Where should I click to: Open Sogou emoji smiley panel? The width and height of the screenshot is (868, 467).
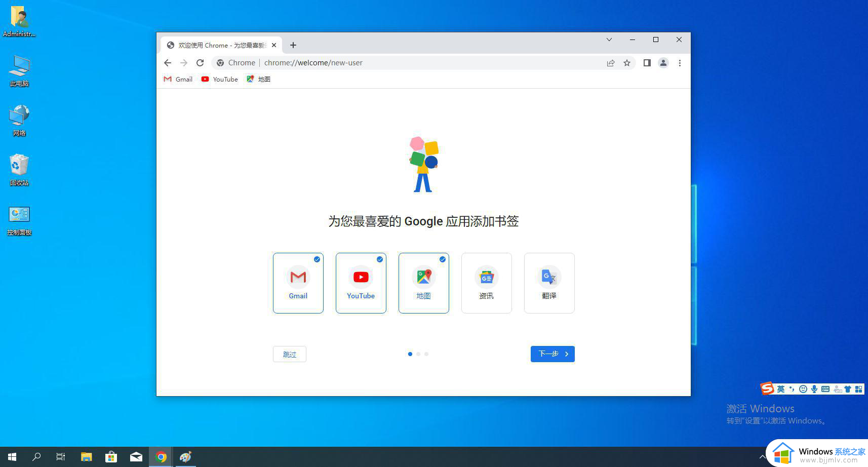tap(803, 389)
